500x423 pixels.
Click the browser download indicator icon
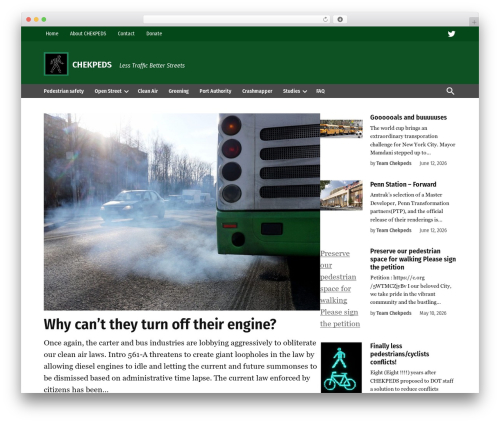point(340,19)
